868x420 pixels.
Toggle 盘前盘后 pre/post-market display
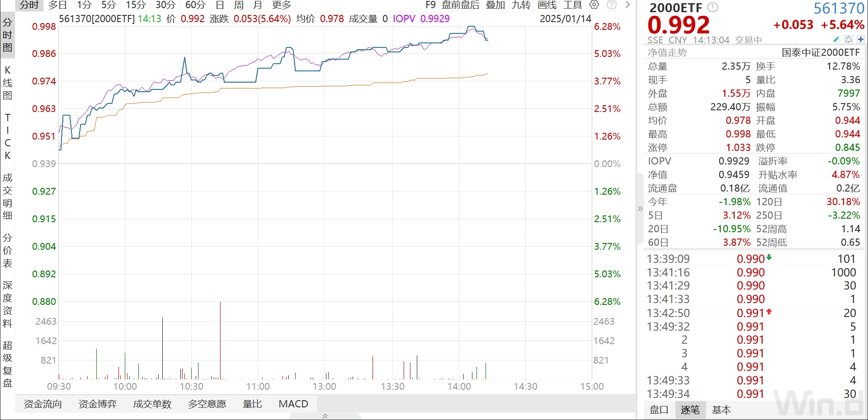click(x=460, y=5)
